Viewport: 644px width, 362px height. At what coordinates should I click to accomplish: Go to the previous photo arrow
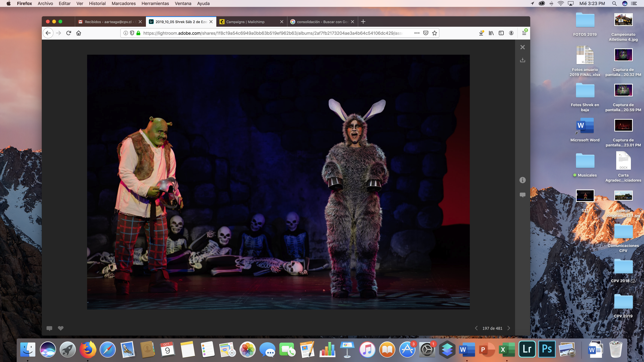pos(476,328)
